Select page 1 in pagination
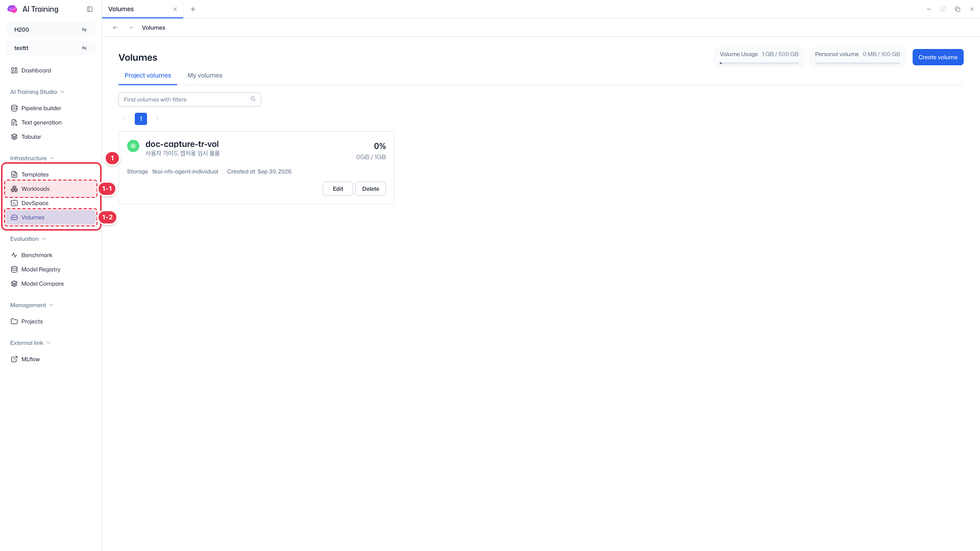Viewport: 980px width, 551px height. pyautogui.click(x=141, y=119)
